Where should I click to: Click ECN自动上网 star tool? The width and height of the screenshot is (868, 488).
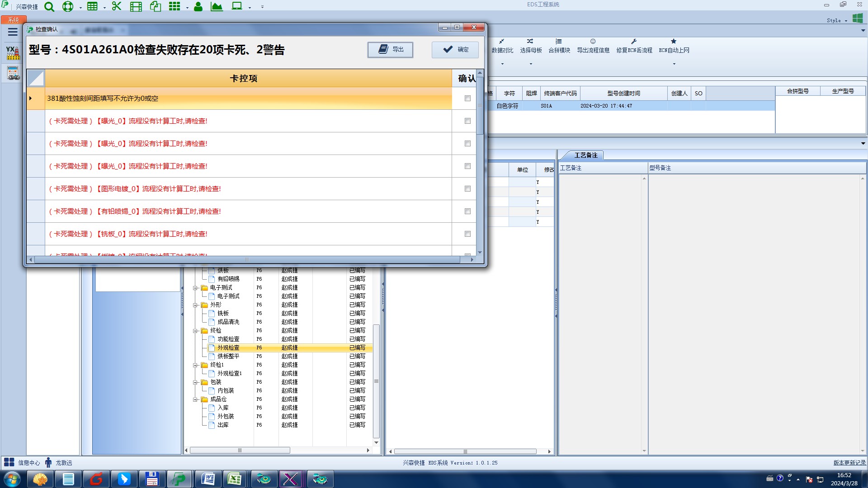(x=674, y=46)
